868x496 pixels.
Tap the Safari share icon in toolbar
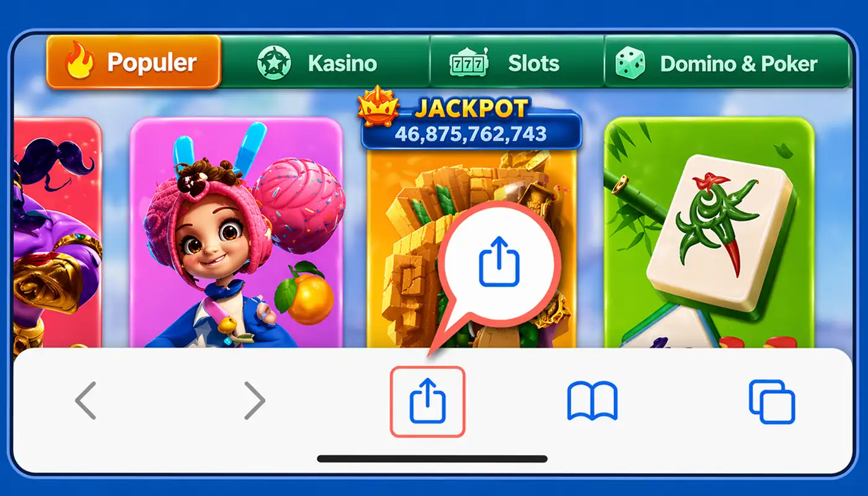(427, 401)
